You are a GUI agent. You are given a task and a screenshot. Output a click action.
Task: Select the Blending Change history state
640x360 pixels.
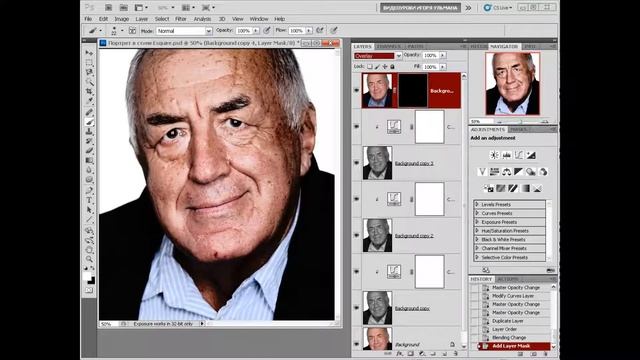(x=509, y=338)
